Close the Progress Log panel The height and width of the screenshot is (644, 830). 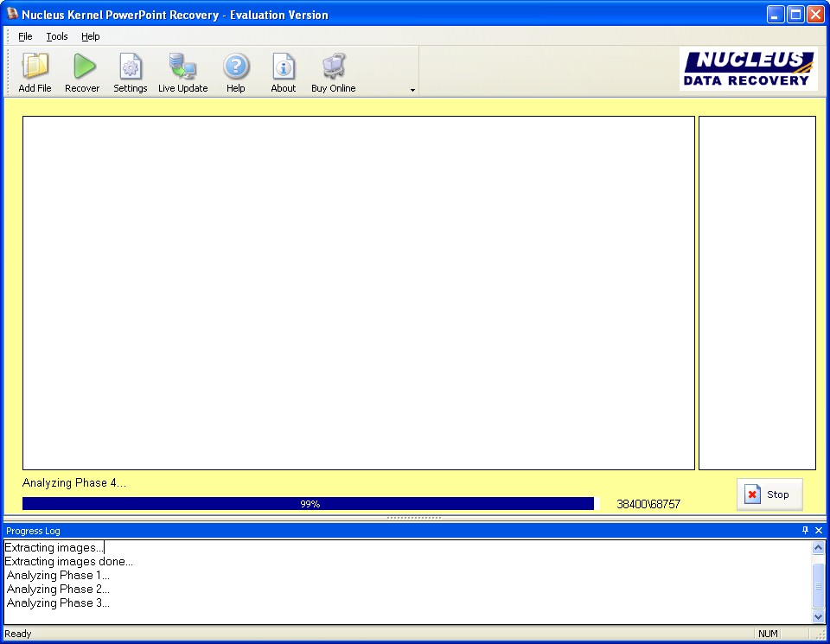819,530
